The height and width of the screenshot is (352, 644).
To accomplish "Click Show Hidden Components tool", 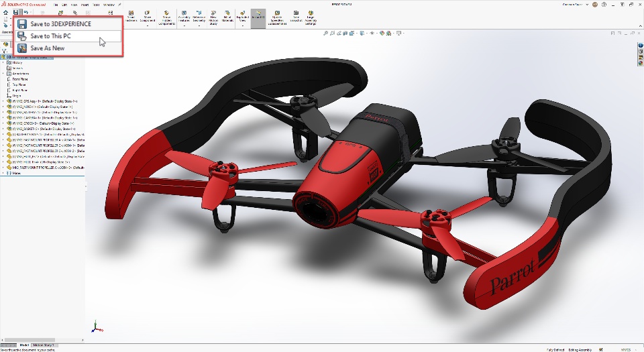I will pyautogui.click(x=167, y=18).
